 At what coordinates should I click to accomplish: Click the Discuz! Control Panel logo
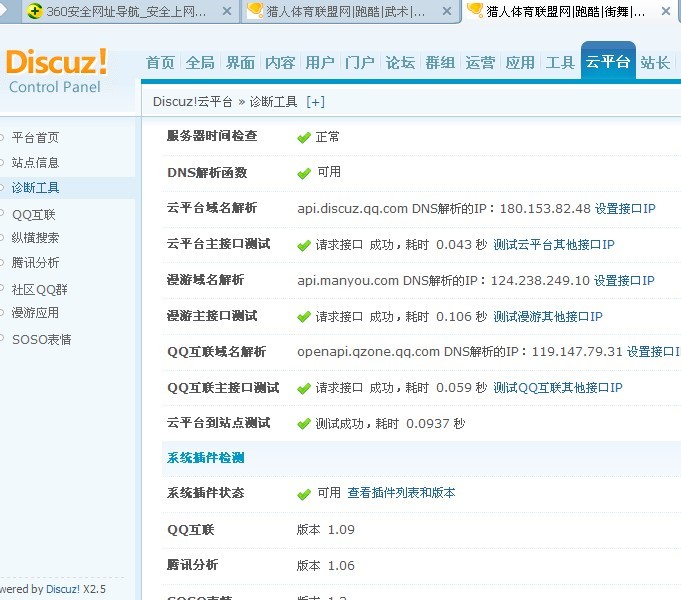tap(56, 71)
